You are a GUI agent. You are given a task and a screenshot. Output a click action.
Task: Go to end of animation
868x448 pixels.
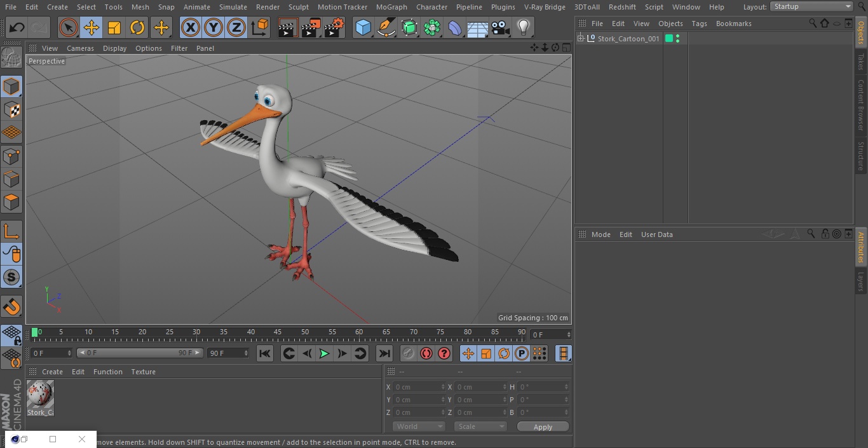(x=384, y=353)
